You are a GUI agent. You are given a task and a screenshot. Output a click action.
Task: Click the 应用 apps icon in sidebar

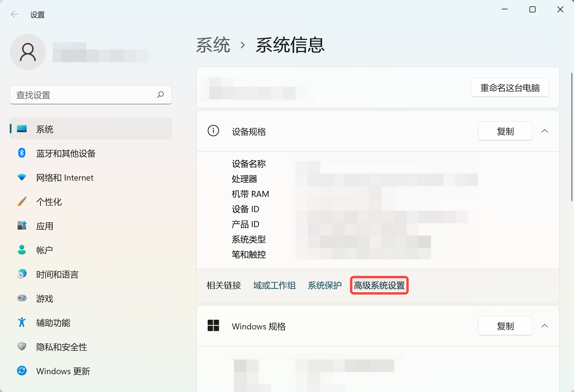click(22, 225)
